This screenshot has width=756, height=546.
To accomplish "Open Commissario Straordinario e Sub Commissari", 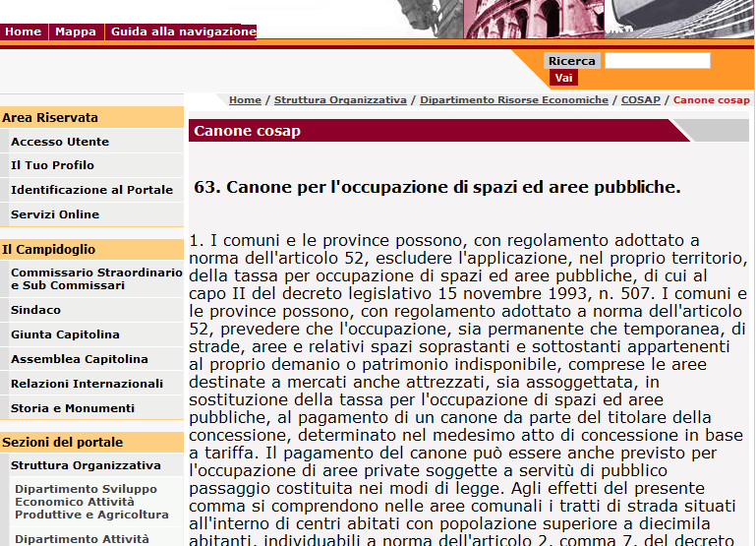I will point(96,279).
